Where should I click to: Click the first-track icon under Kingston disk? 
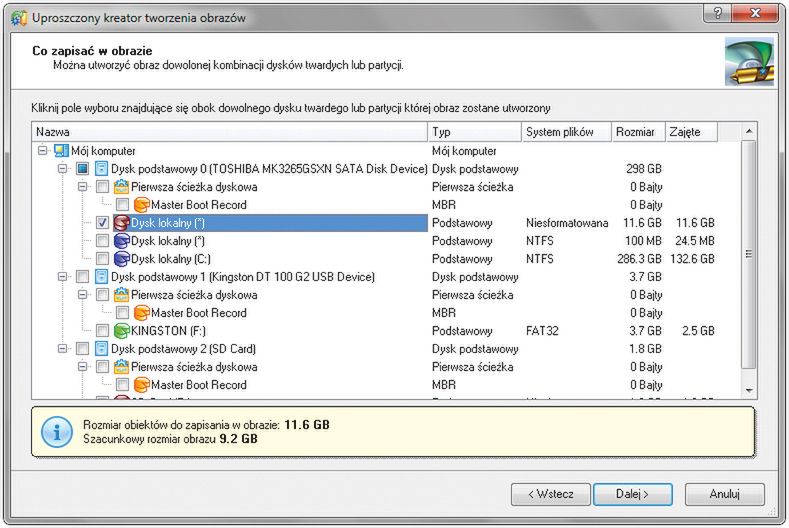pos(121,295)
